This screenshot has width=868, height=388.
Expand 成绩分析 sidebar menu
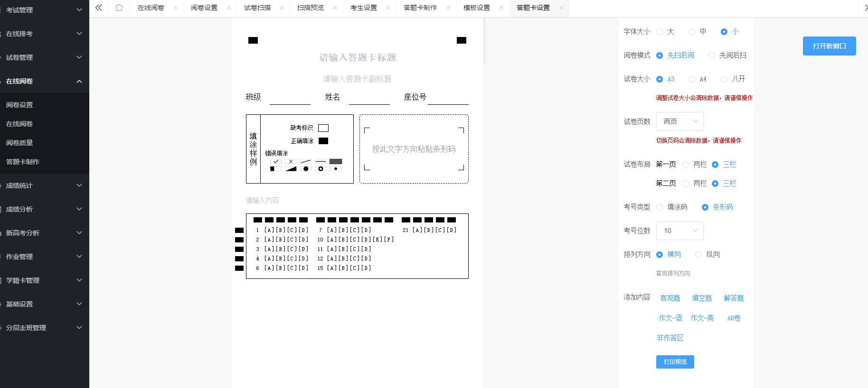(45, 209)
